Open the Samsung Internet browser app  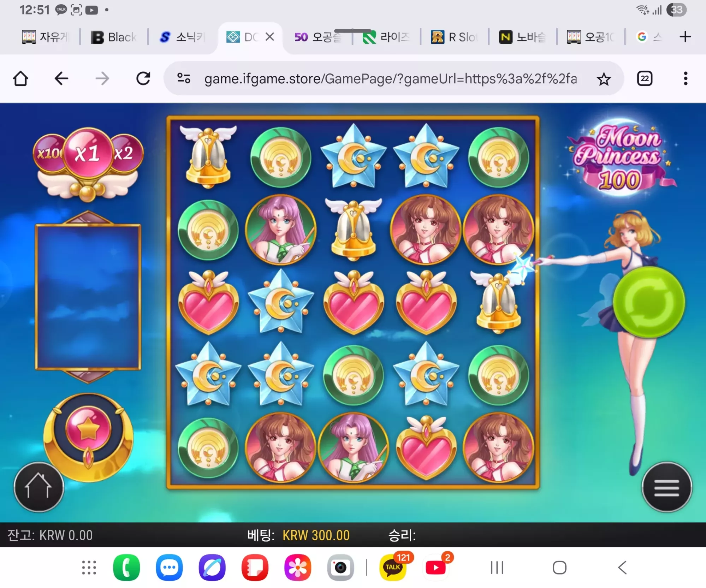(x=212, y=568)
